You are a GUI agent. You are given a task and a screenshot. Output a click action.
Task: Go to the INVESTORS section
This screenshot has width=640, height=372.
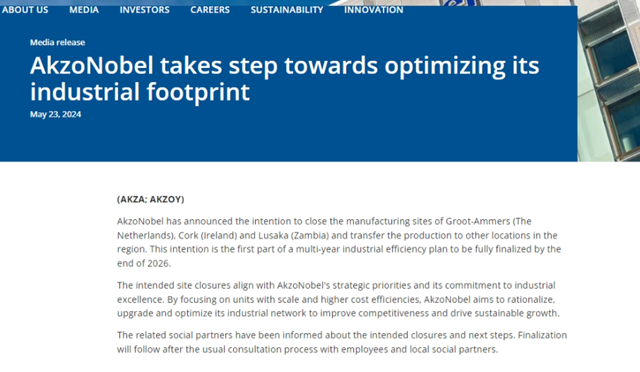pos(144,10)
